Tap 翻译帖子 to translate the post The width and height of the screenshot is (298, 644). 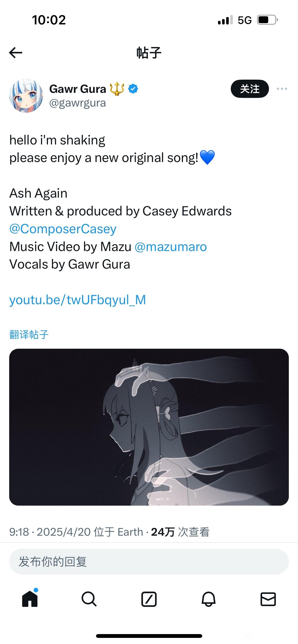(x=29, y=334)
